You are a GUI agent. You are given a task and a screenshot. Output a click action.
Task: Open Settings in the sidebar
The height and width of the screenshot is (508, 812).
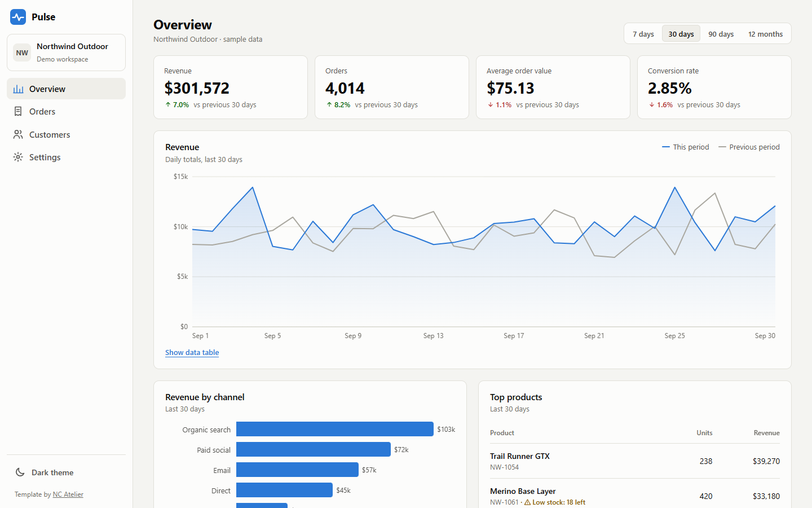(66, 157)
